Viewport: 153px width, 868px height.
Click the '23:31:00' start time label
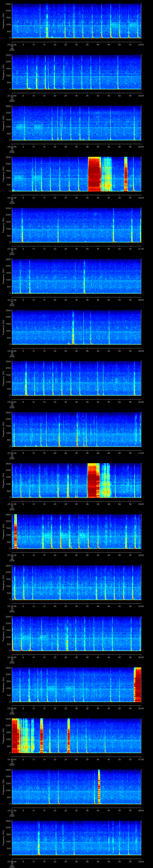[x=12, y=504]
